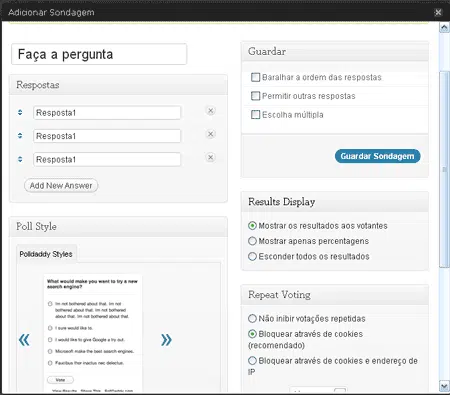Click the Respostas panel header

click(x=118, y=85)
